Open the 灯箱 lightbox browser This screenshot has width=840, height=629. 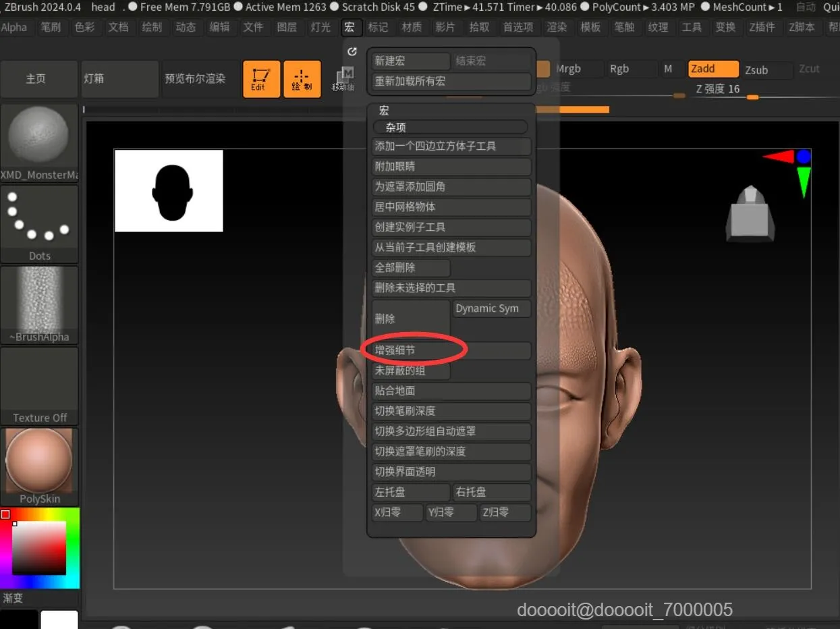[x=119, y=79]
